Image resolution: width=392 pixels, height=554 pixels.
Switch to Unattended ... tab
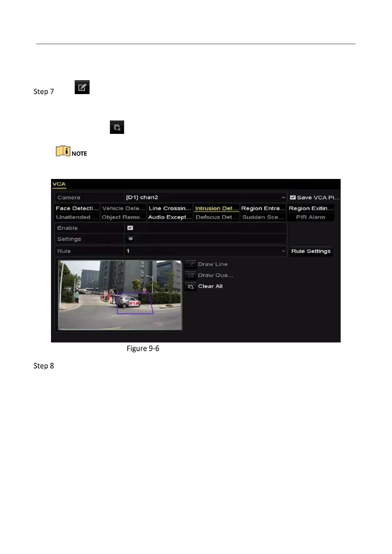point(77,217)
